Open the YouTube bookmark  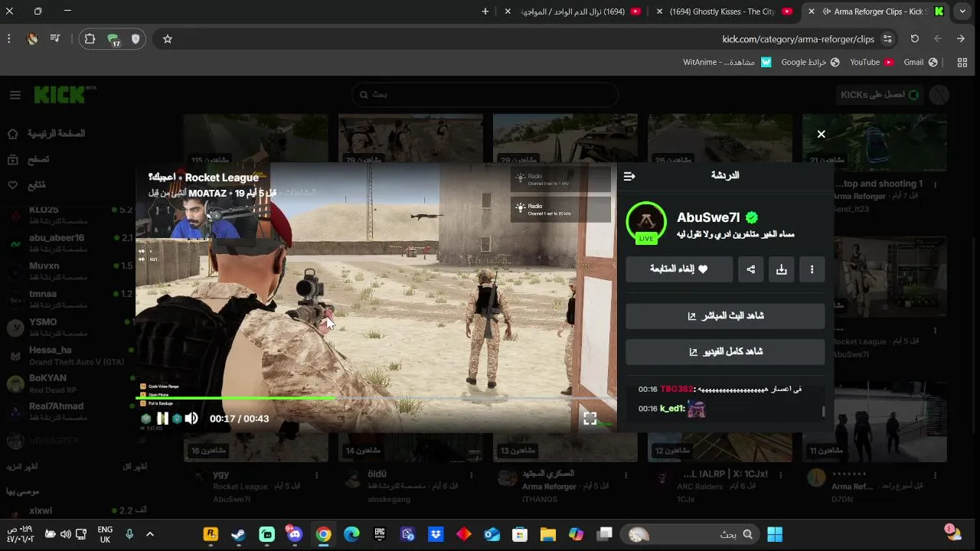point(871,63)
